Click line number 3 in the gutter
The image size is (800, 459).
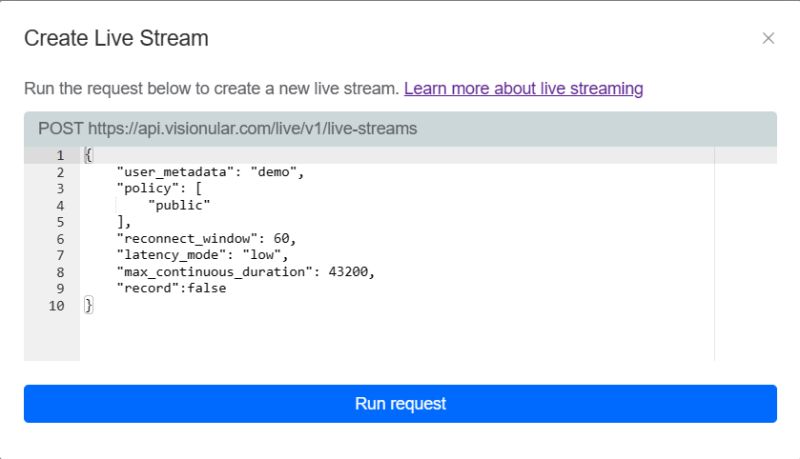(x=60, y=189)
